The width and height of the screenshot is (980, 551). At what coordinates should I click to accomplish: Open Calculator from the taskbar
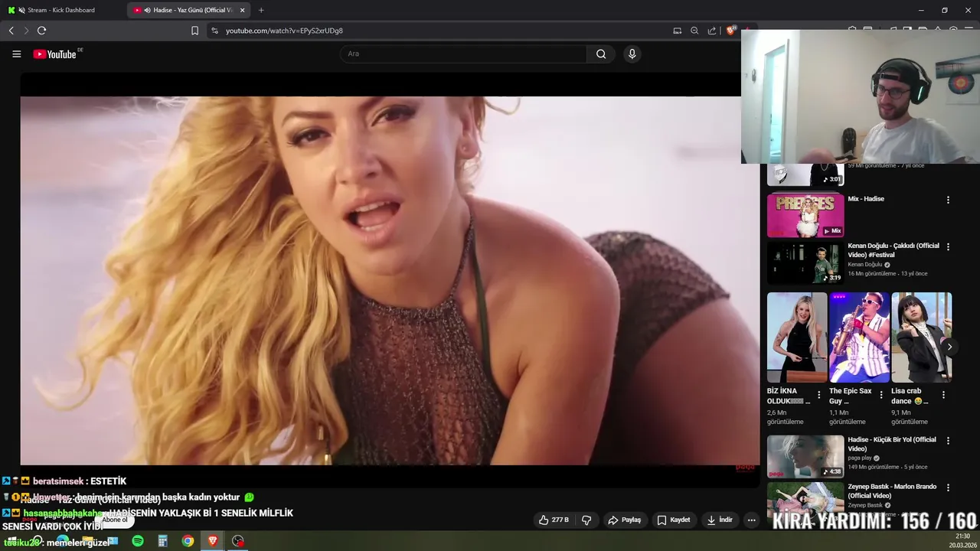point(162,541)
